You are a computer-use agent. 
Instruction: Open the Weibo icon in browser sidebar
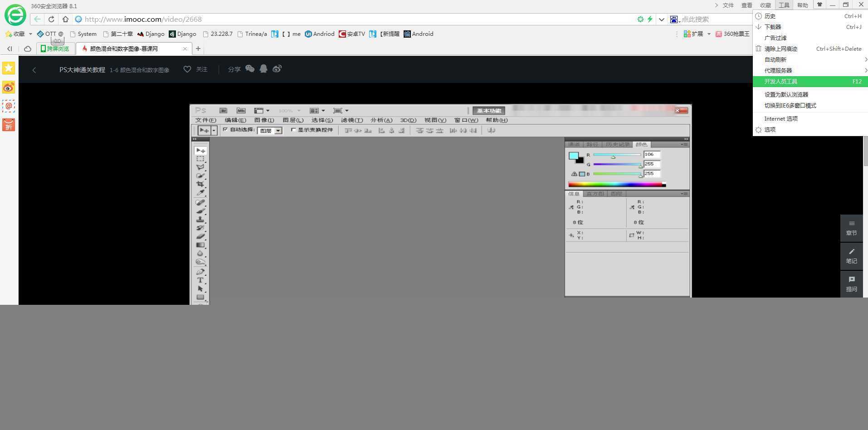pyautogui.click(x=9, y=87)
